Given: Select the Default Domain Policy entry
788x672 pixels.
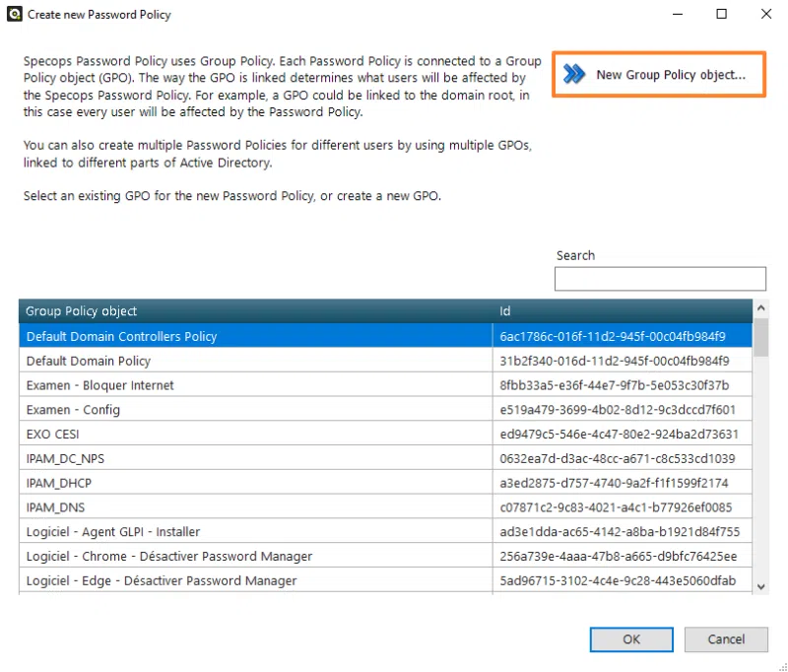Looking at the screenshot, I should pos(89,361).
